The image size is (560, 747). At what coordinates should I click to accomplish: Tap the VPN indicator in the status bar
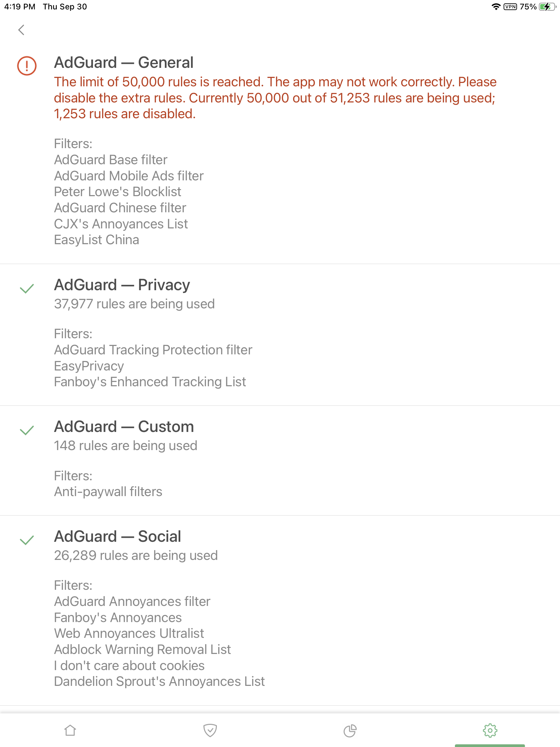[x=510, y=6]
